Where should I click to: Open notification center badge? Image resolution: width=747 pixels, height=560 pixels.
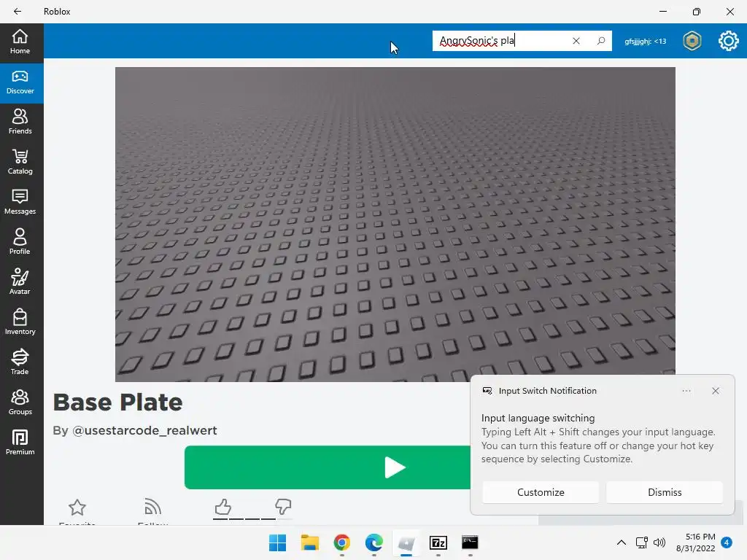click(727, 542)
